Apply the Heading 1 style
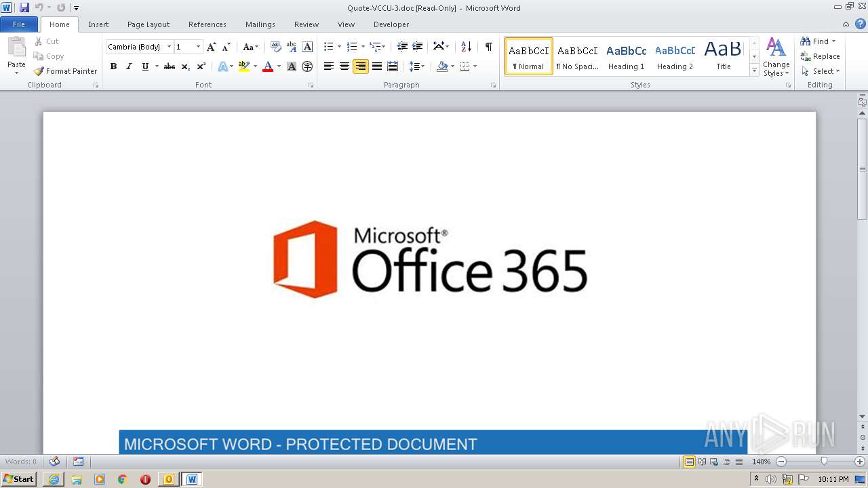 point(627,56)
